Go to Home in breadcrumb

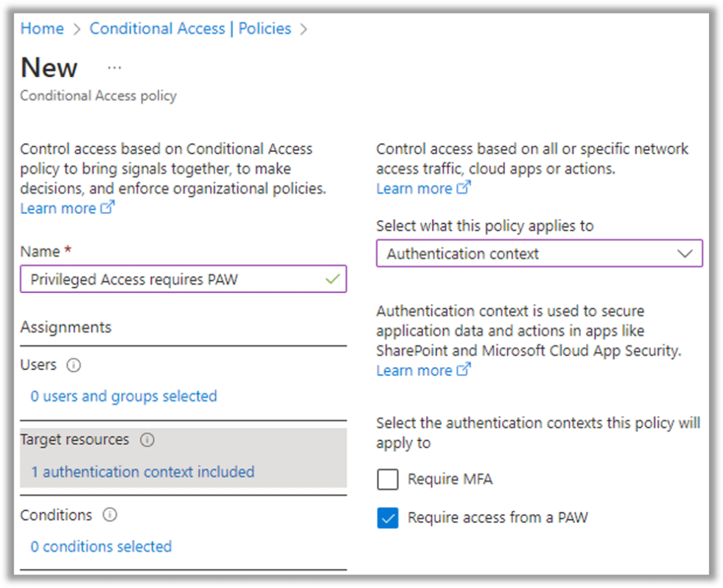click(x=42, y=29)
